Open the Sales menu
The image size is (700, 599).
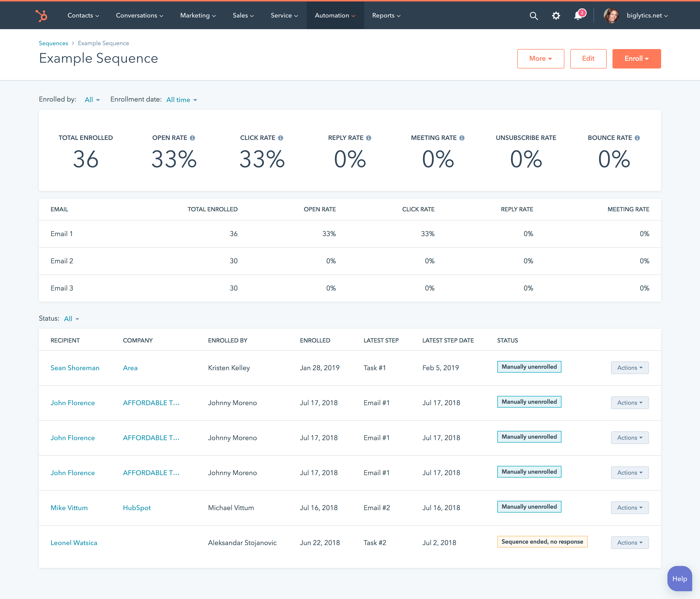click(243, 16)
